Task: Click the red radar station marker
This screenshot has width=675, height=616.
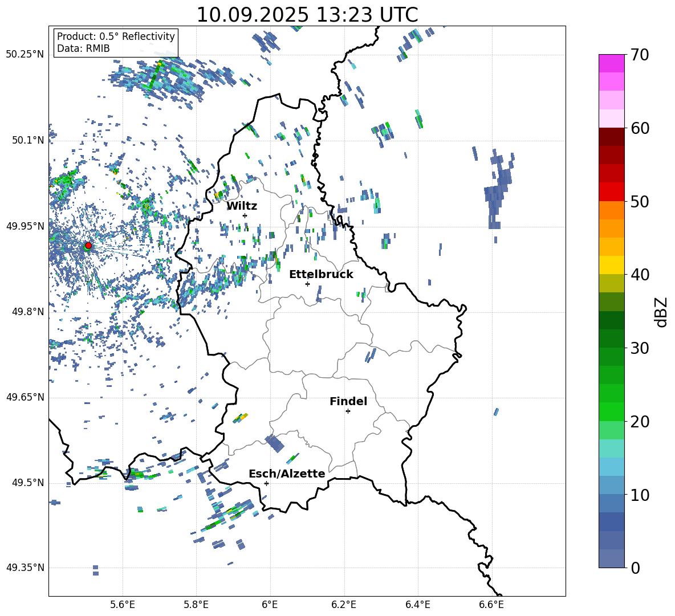Action: pyautogui.click(x=88, y=245)
